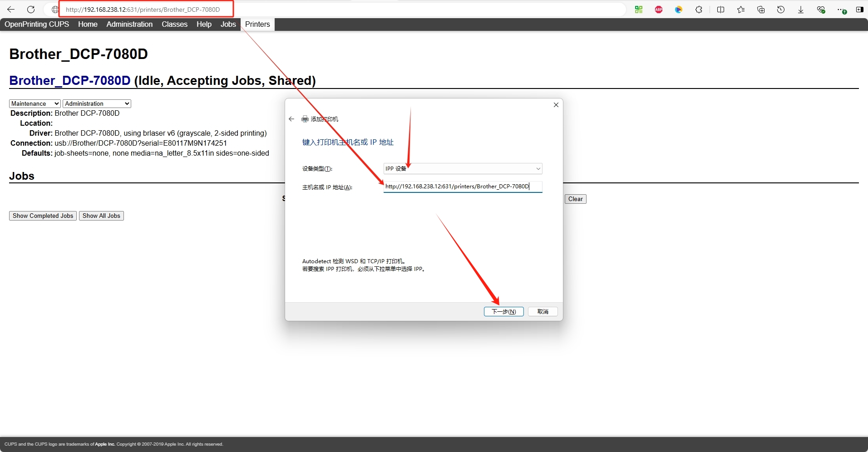Go to the Home tab
Screen dimensions: 868x452
click(x=88, y=24)
